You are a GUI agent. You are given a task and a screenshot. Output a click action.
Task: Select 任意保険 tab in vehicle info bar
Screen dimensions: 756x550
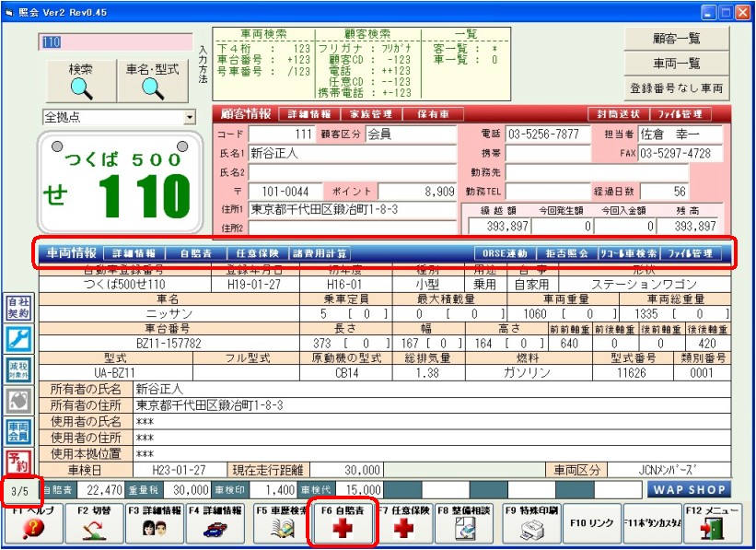pyautogui.click(x=256, y=253)
